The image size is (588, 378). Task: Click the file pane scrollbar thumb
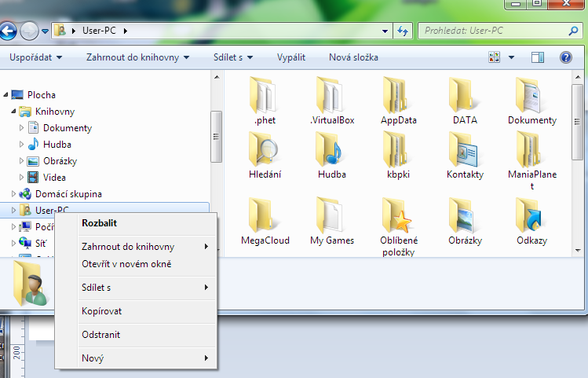(x=578, y=122)
